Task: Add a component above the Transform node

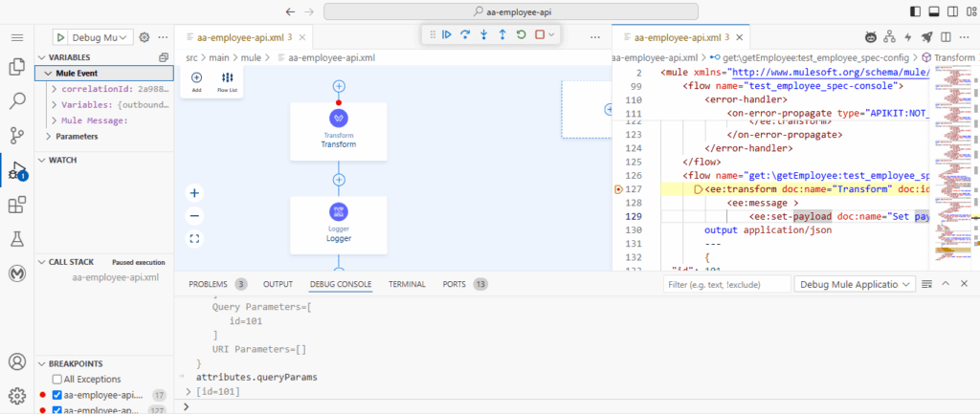Action: pyautogui.click(x=339, y=86)
